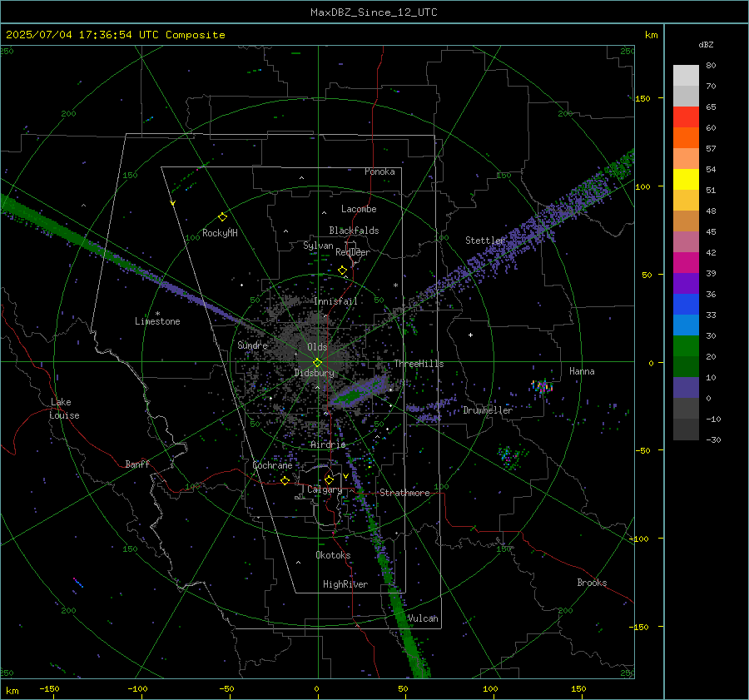Click the yellow diamond marker above Calgary label

coord(329,479)
